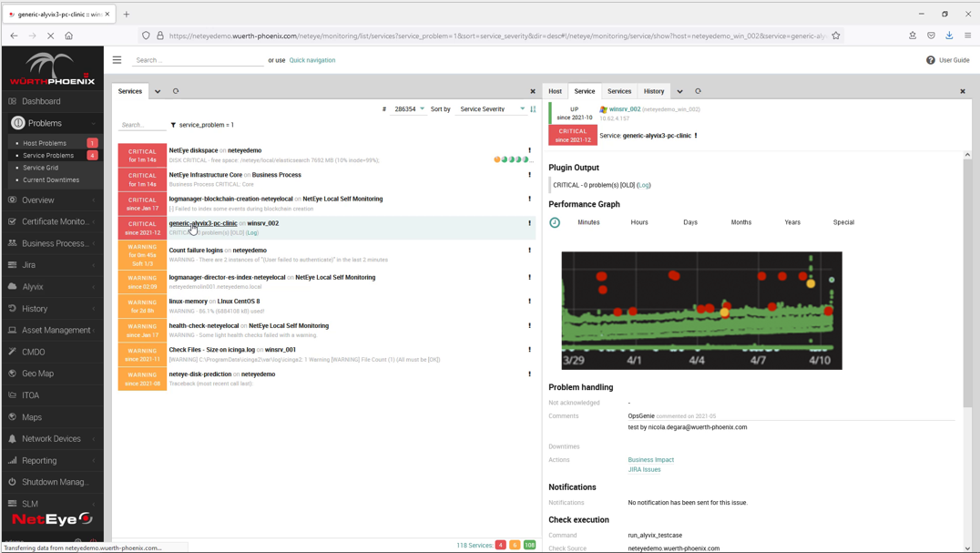Open the linux-memory service
The image size is (980, 553).
click(x=188, y=302)
